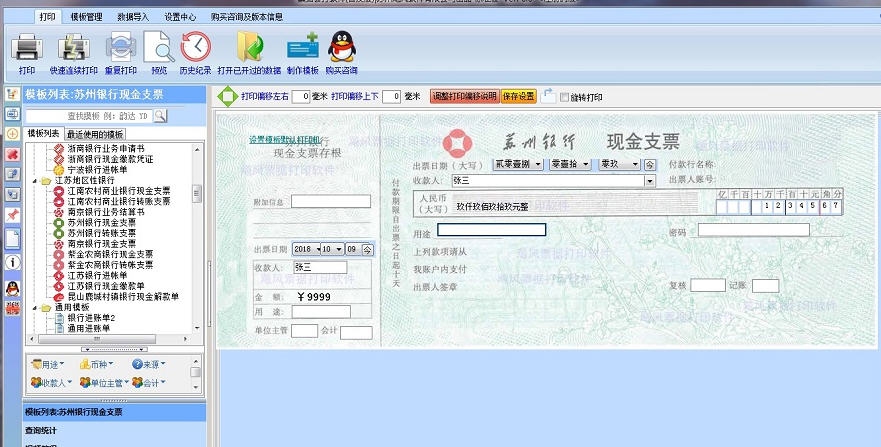
Task: Open the 来源 dropdown in bottom panel
Action: coord(149,365)
